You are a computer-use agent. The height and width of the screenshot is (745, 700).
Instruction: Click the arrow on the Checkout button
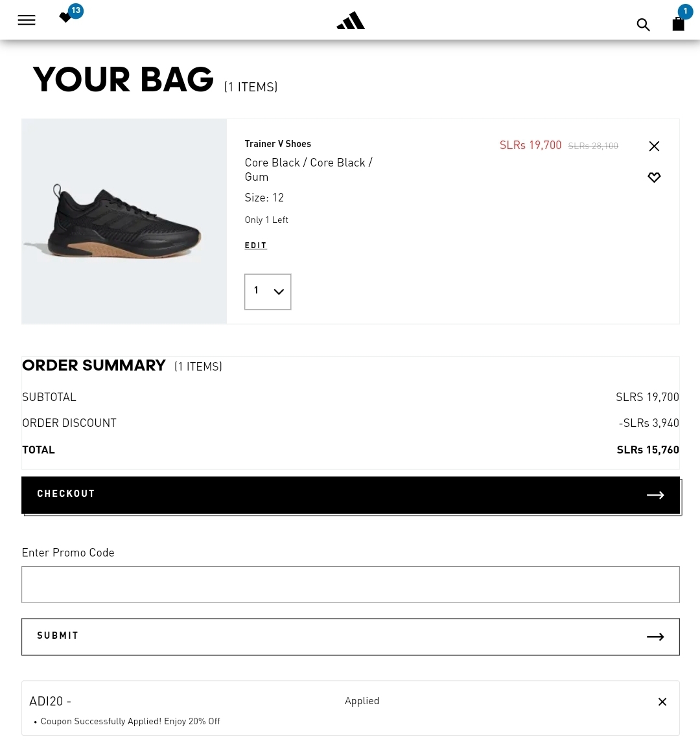coord(655,495)
